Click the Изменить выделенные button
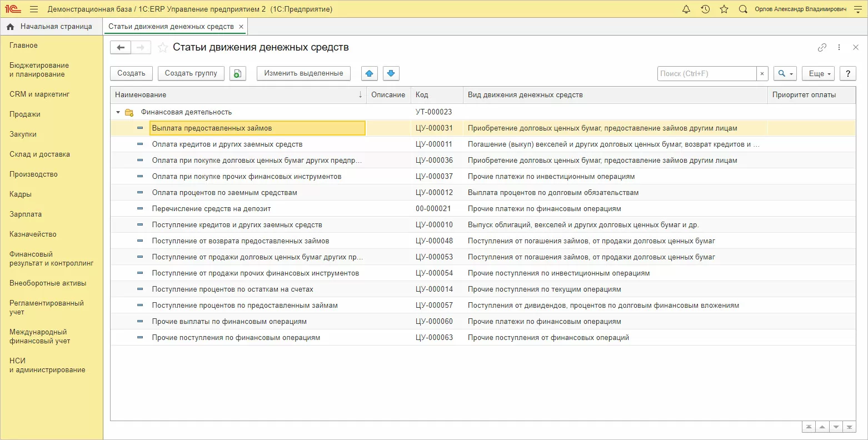Image resolution: width=868 pixels, height=440 pixels. (303, 73)
